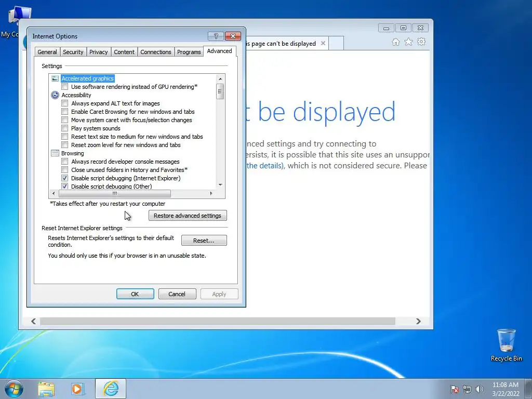Open the Privacy tab
The height and width of the screenshot is (399, 532).
pos(98,52)
